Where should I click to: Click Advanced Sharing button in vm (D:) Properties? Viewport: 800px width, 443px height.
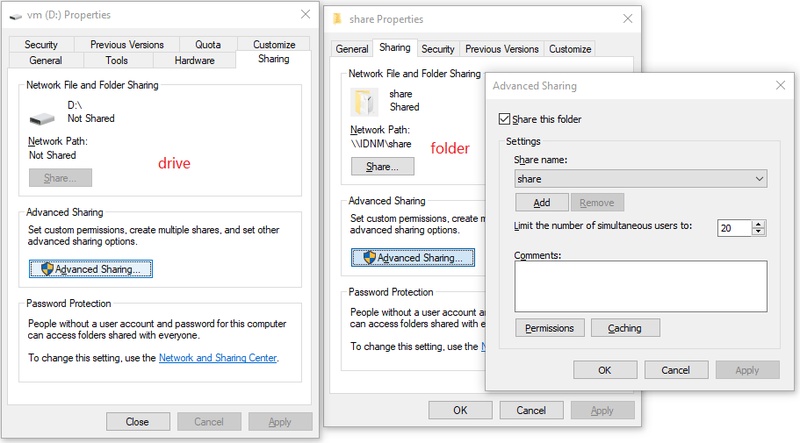(x=91, y=269)
